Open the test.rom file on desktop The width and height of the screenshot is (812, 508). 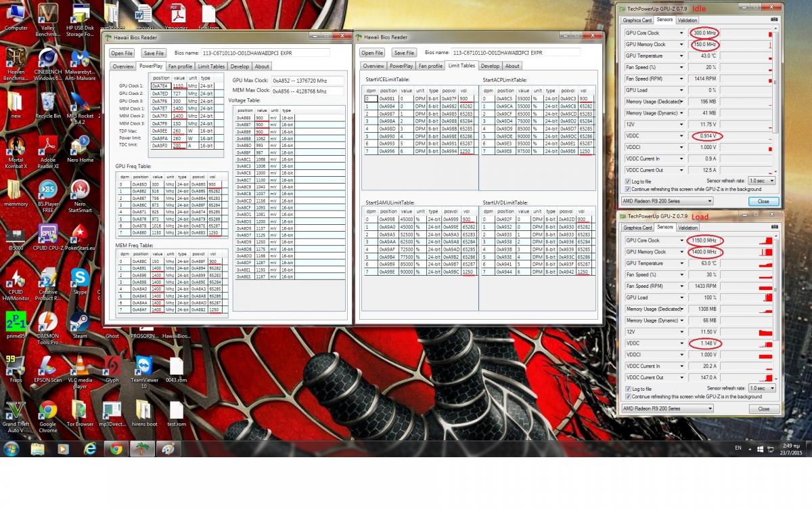click(176, 413)
